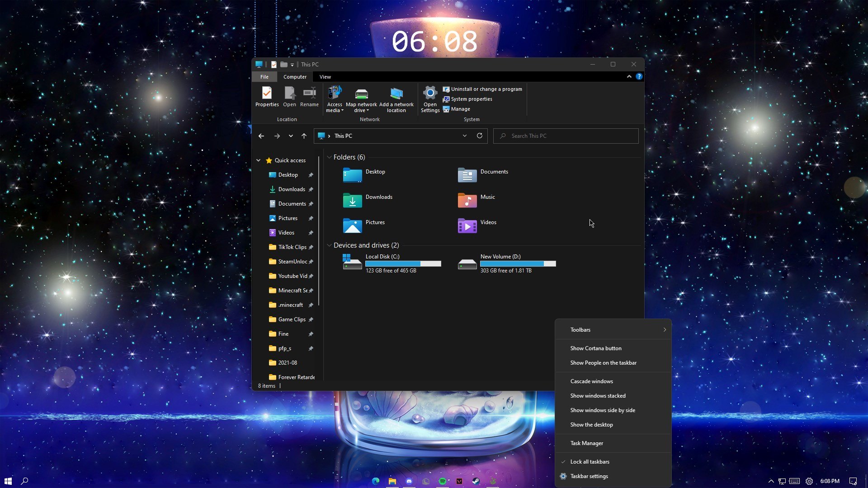Image resolution: width=868 pixels, height=488 pixels.
Task: Collapse the Folders (6) group
Action: pos(329,157)
